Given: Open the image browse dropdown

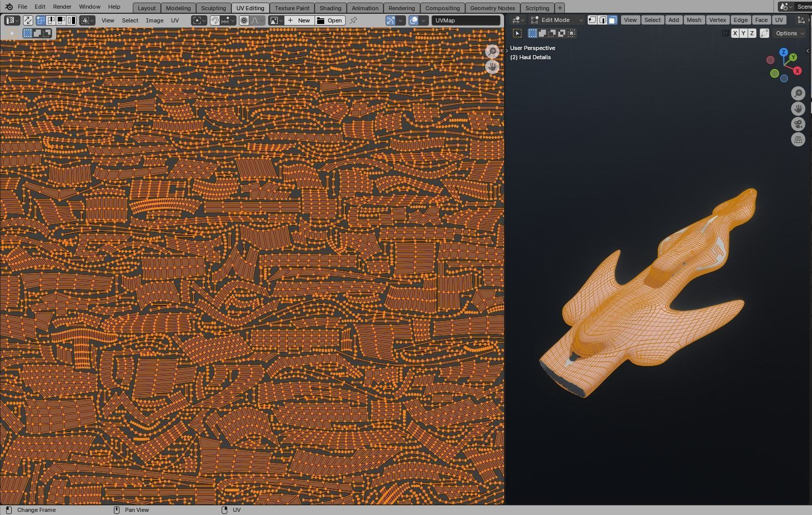Looking at the screenshot, I should tap(276, 20).
